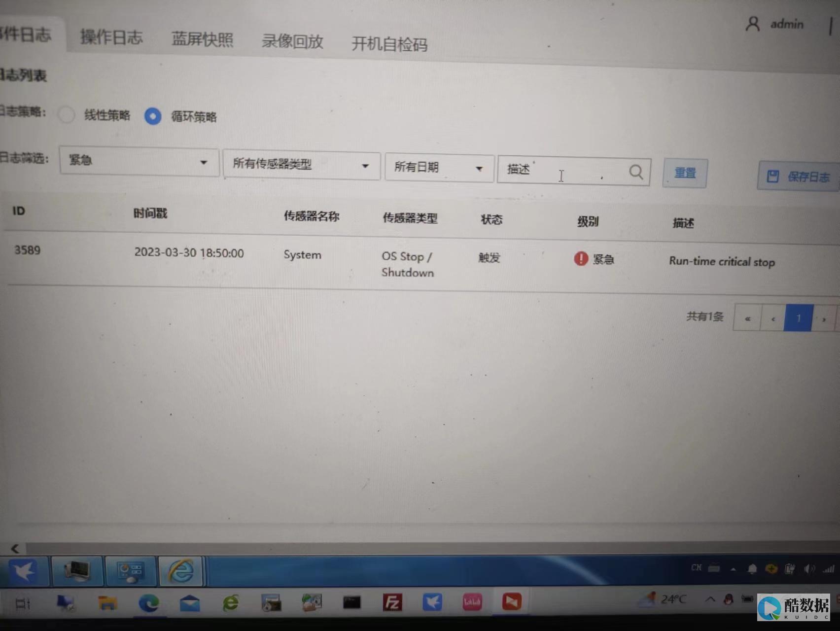Click network signal bars in remote tray
This screenshot has width=840, height=631.
(x=829, y=569)
